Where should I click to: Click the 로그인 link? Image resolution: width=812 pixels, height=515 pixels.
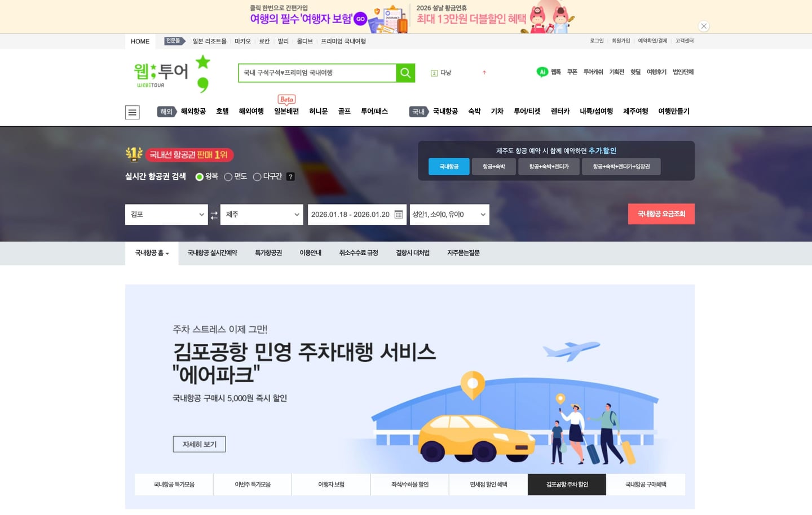point(597,41)
